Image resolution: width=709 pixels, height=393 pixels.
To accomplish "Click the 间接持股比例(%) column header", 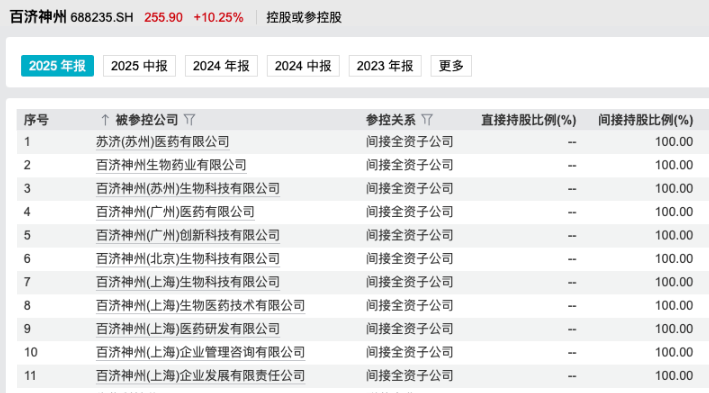I will coord(645,120).
